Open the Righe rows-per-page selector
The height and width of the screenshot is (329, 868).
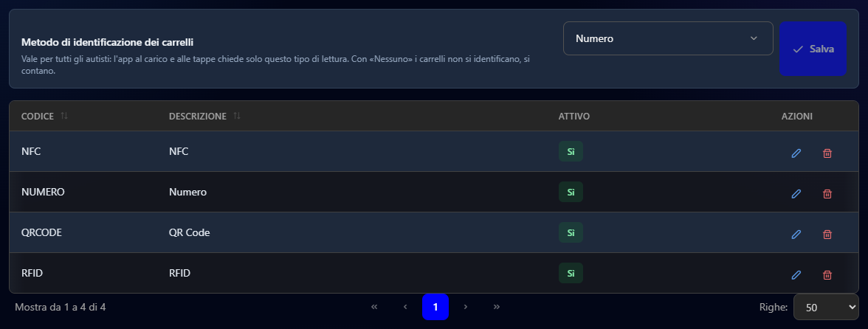point(826,307)
